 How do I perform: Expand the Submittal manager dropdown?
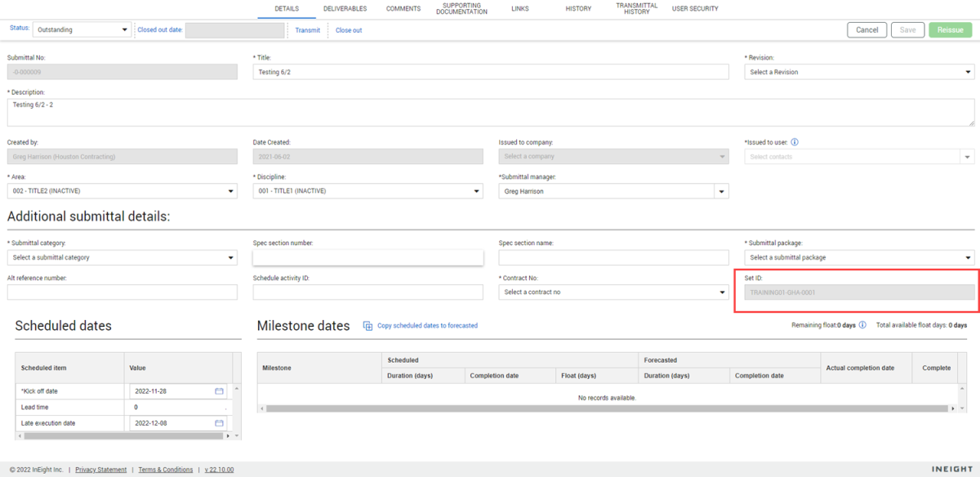[720, 191]
